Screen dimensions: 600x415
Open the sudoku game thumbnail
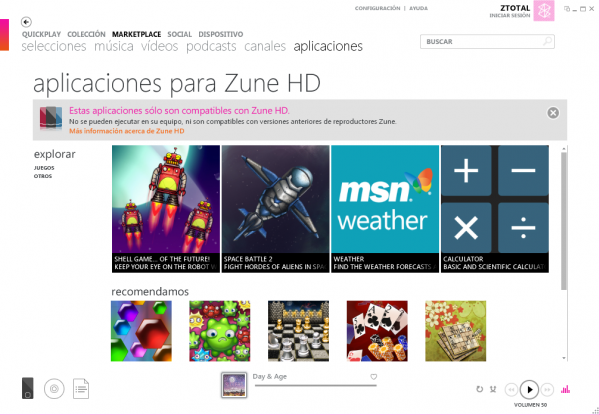(x=456, y=331)
